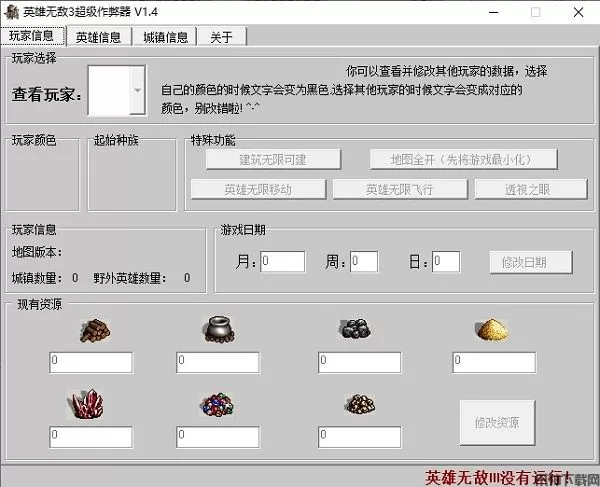Focus the gold amount input field
This screenshot has width=600, height=487.
(x=360, y=437)
